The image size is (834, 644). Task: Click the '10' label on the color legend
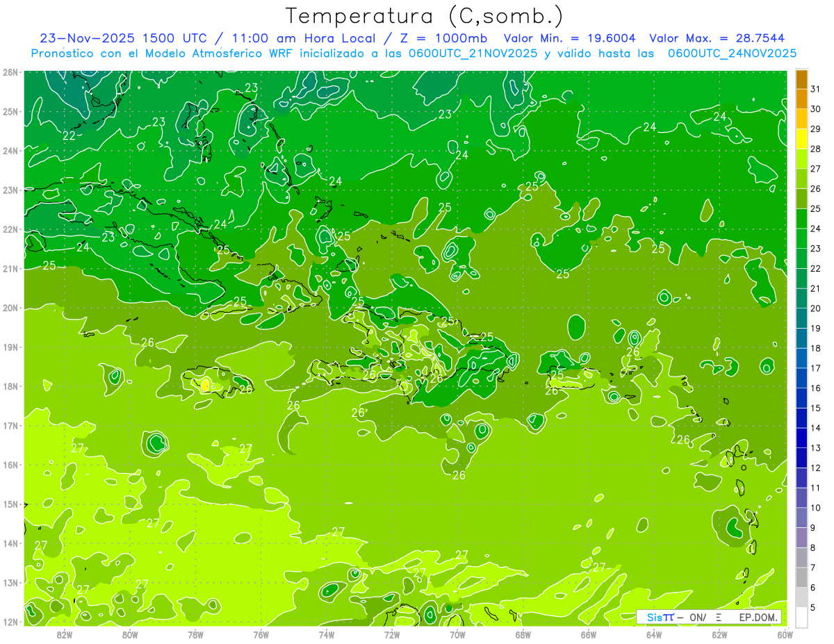pyautogui.click(x=816, y=508)
